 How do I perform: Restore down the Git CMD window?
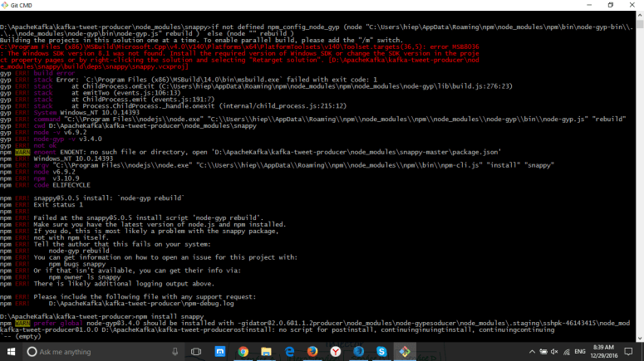611,5
